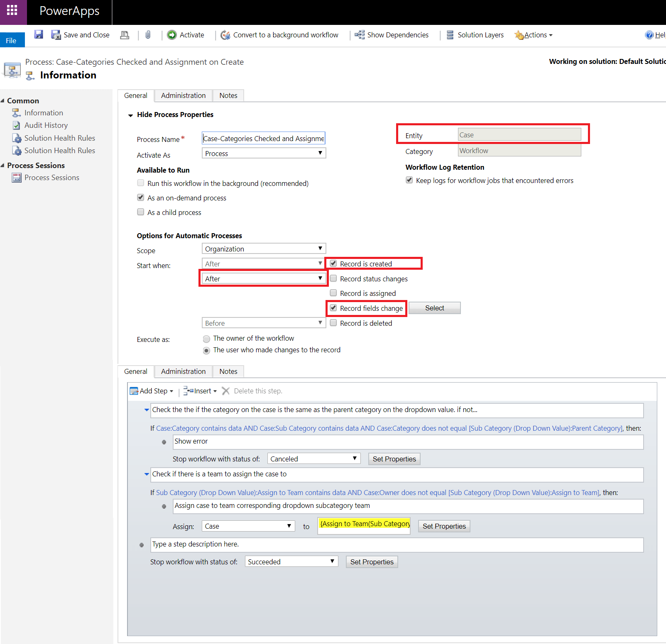Click the Insert dropdown arrow
The height and width of the screenshot is (644, 666).
pos(215,391)
